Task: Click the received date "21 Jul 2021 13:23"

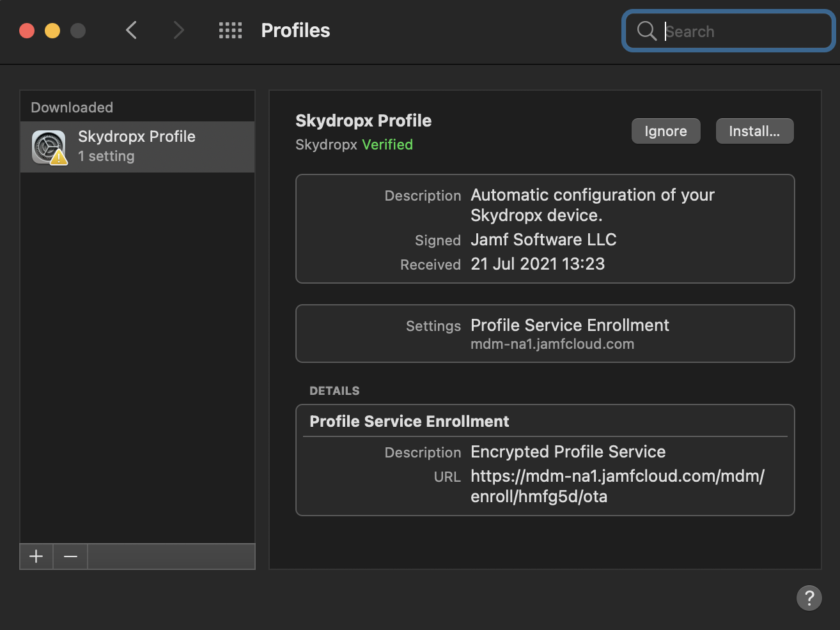Action: pos(538,264)
